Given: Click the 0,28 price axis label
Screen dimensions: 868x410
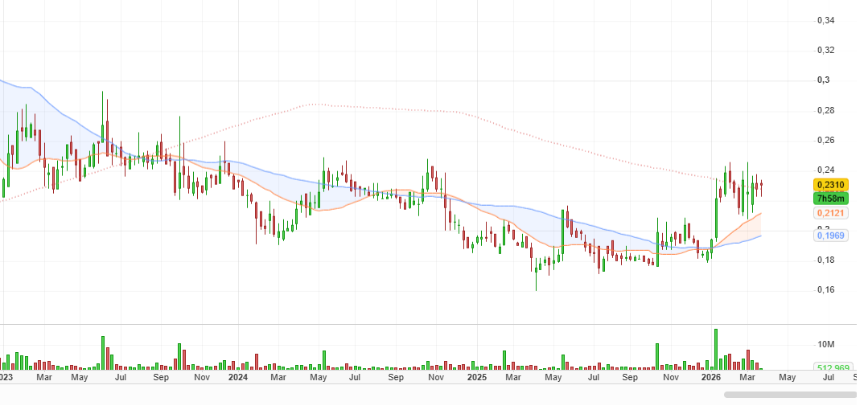Looking at the screenshot, I should click(x=825, y=110).
